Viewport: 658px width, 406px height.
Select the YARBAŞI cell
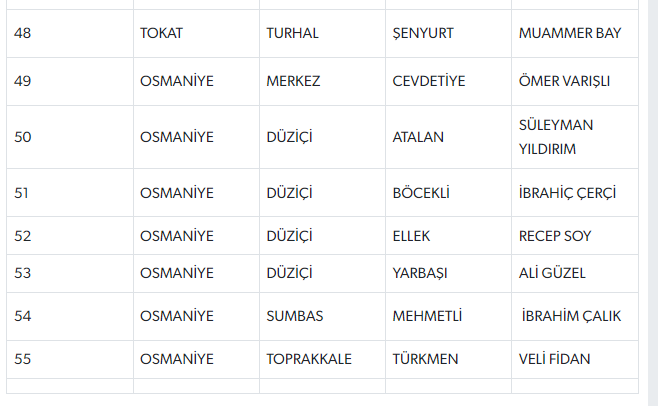click(x=448, y=273)
